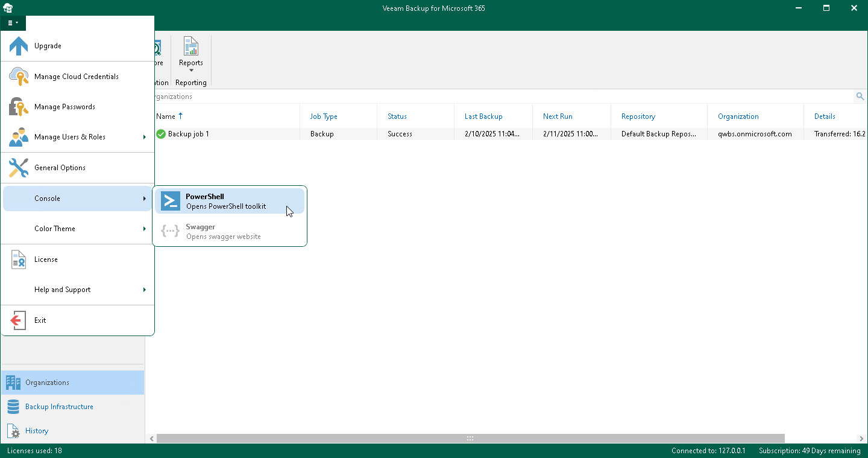This screenshot has width=868, height=458.
Task: Click the red Exit arrow icon
Action: click(x=19, y=320)
